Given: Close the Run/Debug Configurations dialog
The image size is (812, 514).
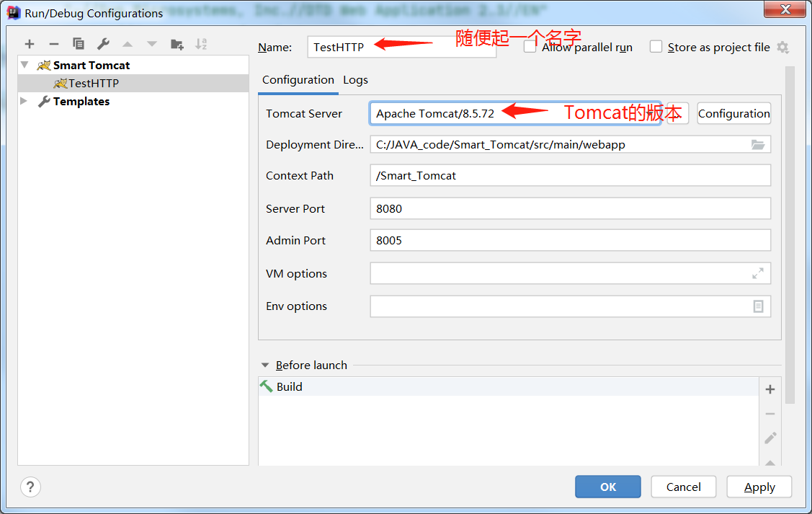Looking at the screenshot, I should 785,9.
